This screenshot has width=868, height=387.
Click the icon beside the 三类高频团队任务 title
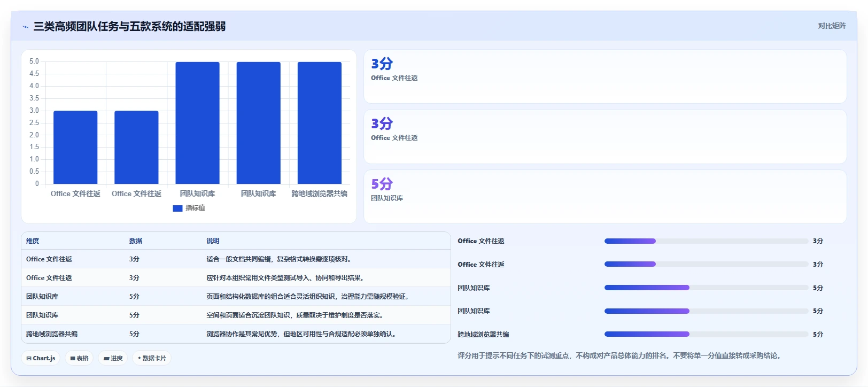pyautogui.click(x=25, y=27)
